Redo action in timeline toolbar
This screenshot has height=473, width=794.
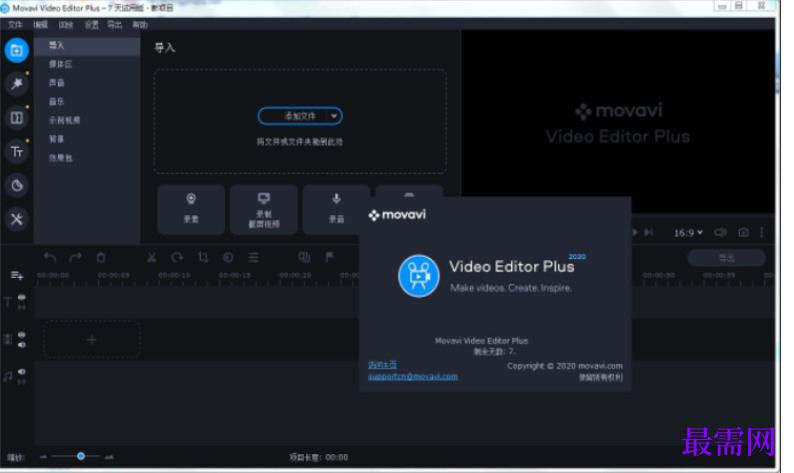(x=75, y=257)
